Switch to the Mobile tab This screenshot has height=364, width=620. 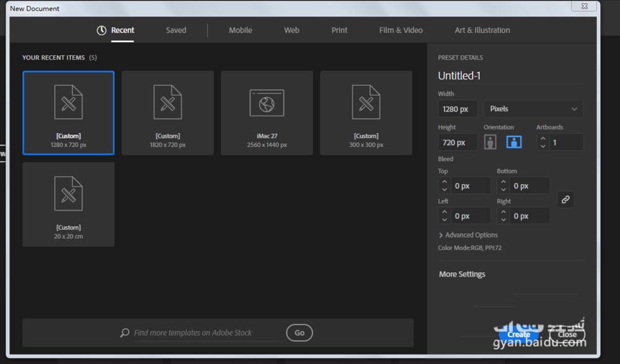click(240, 30)
